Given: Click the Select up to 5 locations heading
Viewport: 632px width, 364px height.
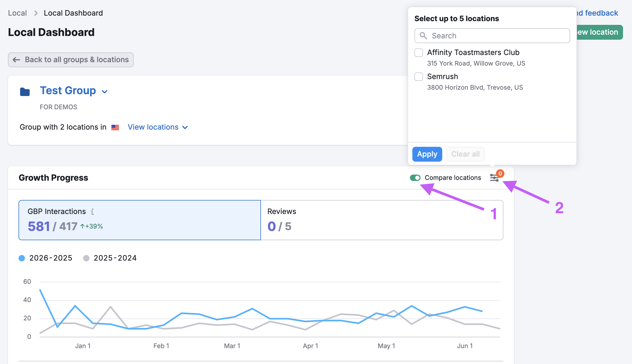Looking at the screenshot, I should tap(457, 19).
